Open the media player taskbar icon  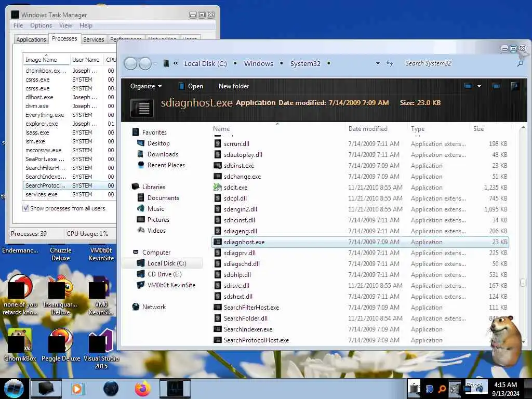[77, 389]
